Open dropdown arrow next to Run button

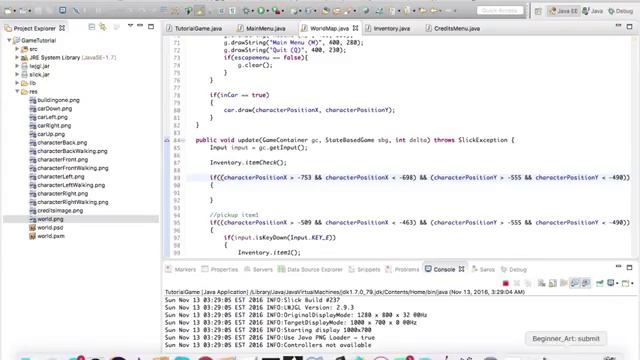(x=267, y=11)
